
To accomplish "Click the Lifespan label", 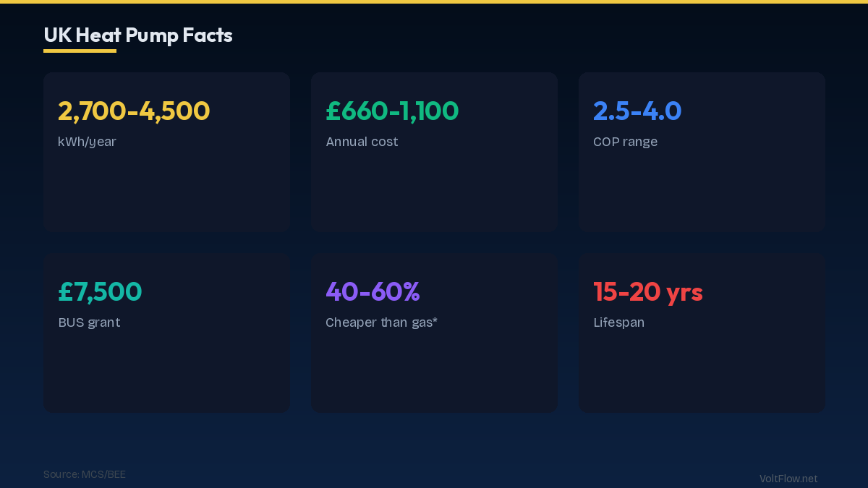I will [618, 322].
